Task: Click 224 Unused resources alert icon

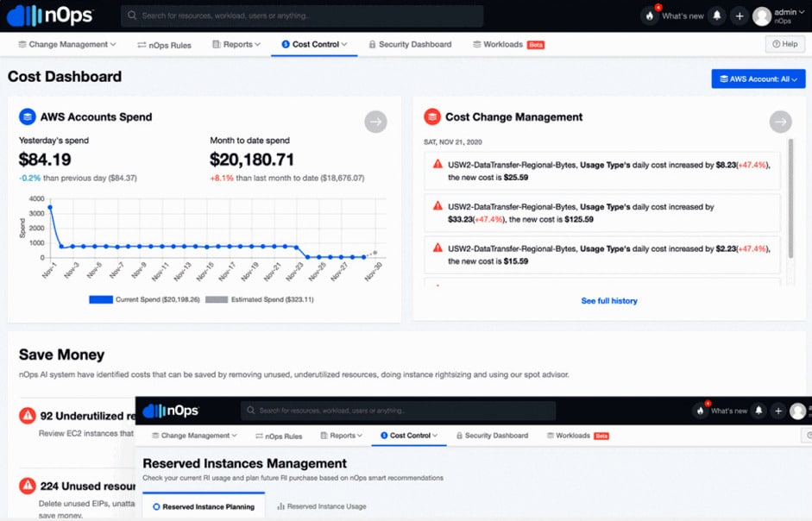Action: pyautogui.click(x=28, y=486)
